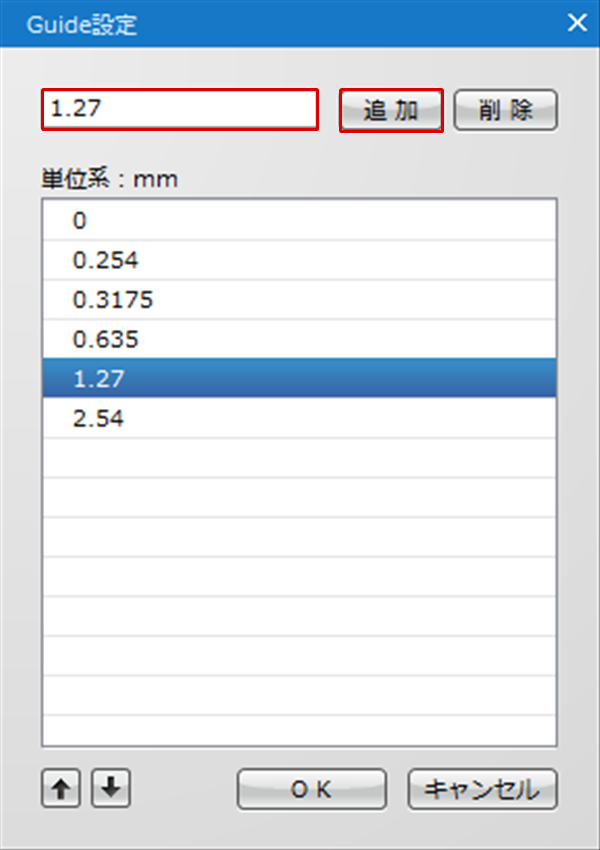Click the 単位系 : mm label
The width and height of the screenshot is (600, 850).
pyautogui.click(x=109, y=179)
